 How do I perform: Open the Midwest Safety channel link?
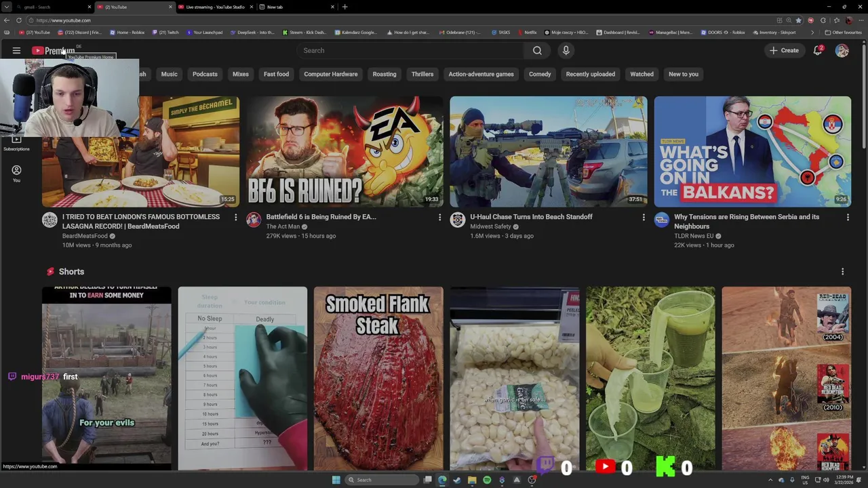[491, 226]
